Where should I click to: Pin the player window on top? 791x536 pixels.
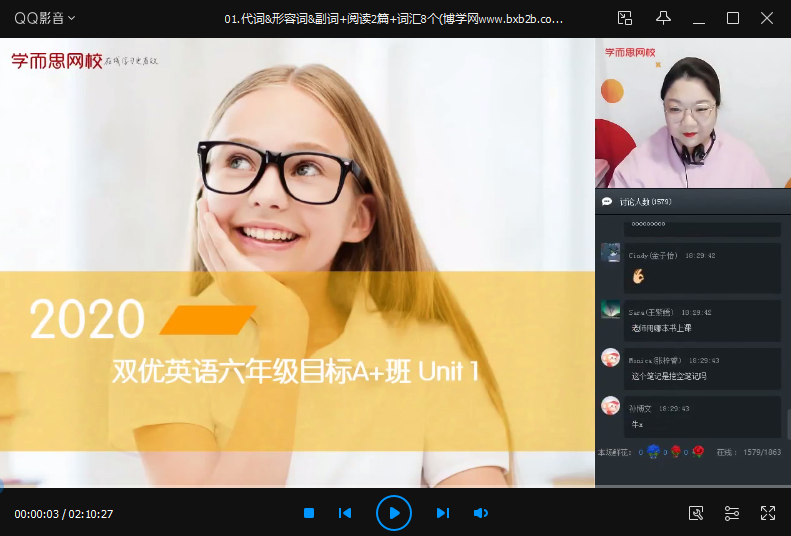(663, 18)
